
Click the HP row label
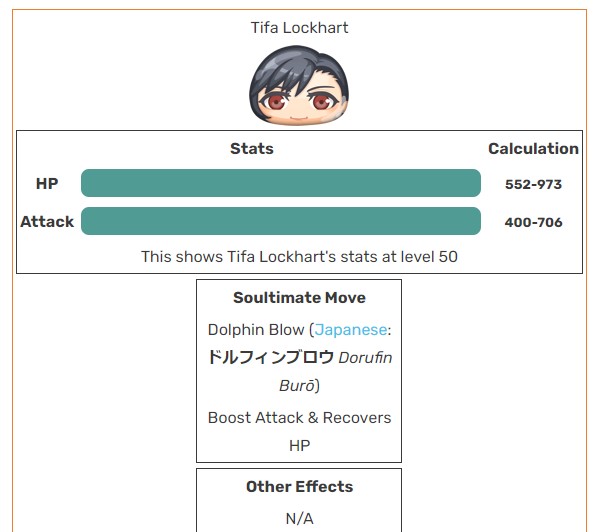tap(47, 183)
